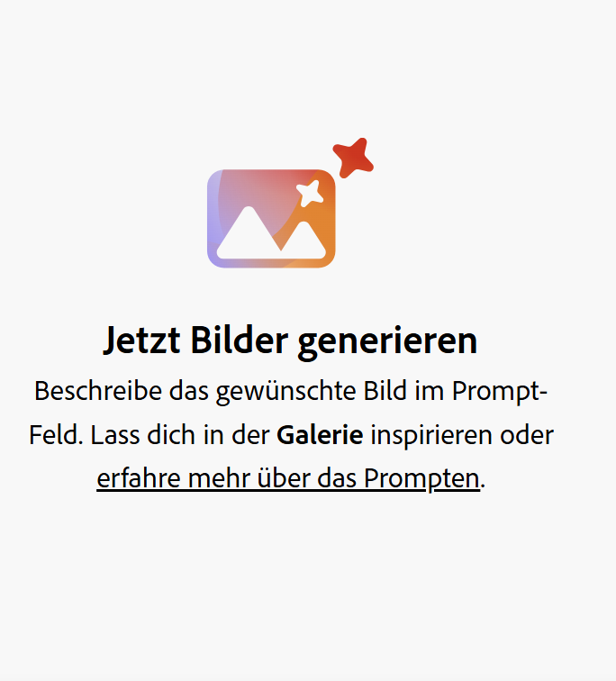Click the smaller right mountain peak in icon
The image size is (616, 681).
304,238
